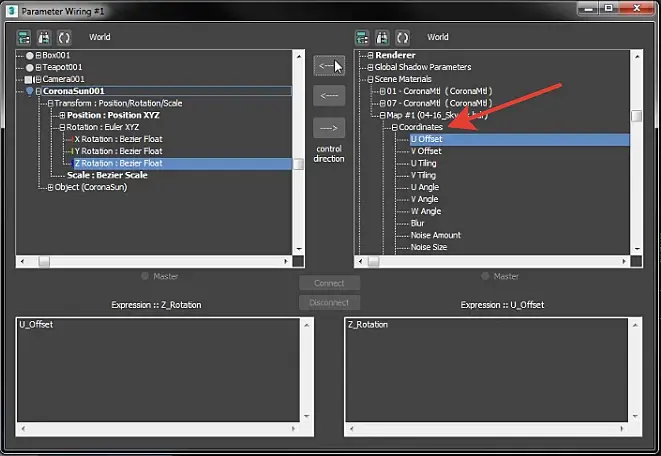The height and width of the screenshot is (456, 661).
Task: Click left tree vertical scrollbar thumb
Action: click(x=298, y=164)
